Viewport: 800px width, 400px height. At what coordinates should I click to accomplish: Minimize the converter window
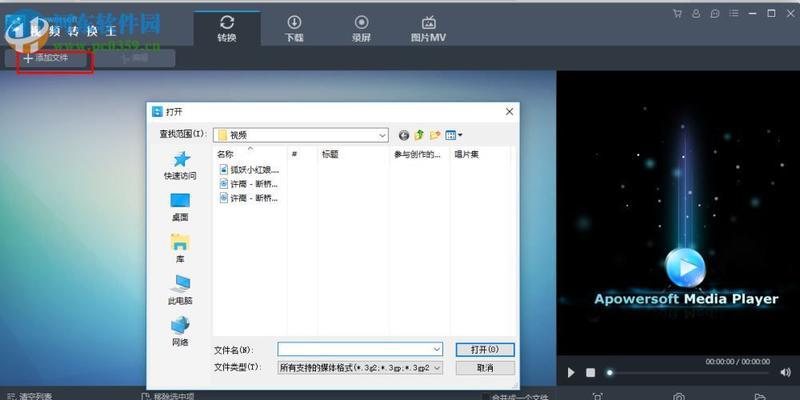pyautogui.click(x=753, y=14)
